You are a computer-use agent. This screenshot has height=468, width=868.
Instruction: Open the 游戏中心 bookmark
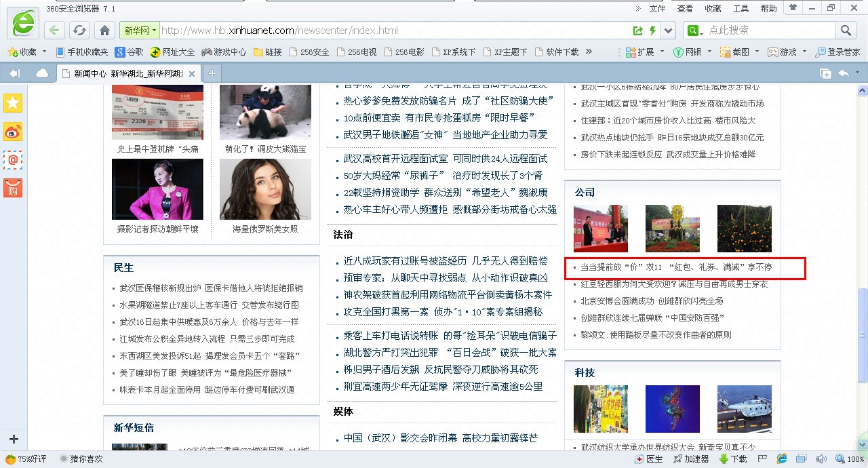click(224, 52)
